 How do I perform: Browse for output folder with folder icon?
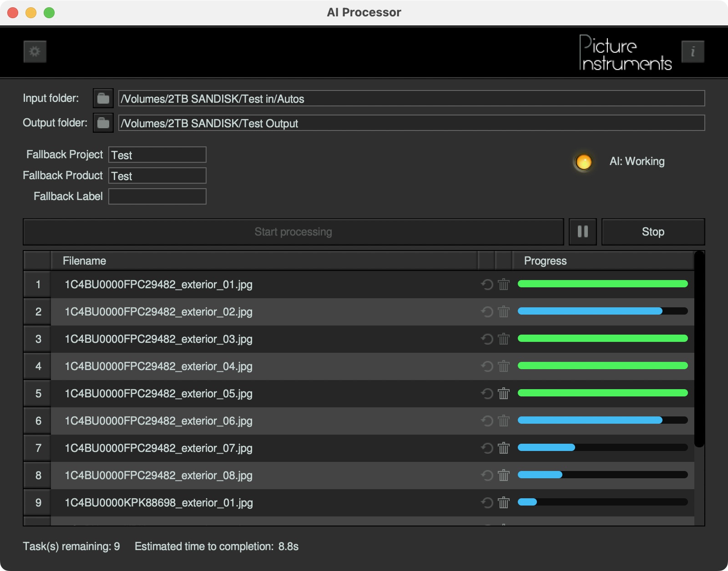tap(103, 123)
